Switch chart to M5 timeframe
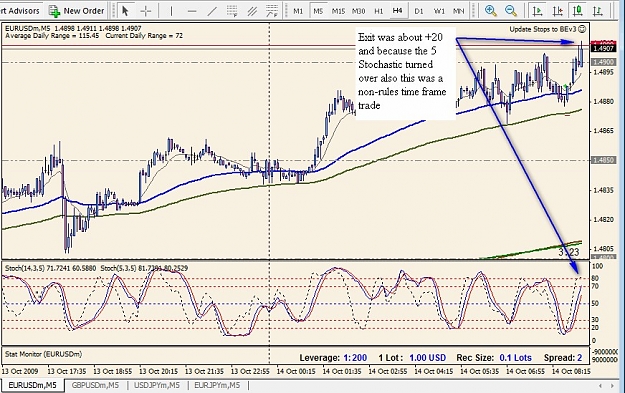Screen dimensions: 625x393 [318, 11]
